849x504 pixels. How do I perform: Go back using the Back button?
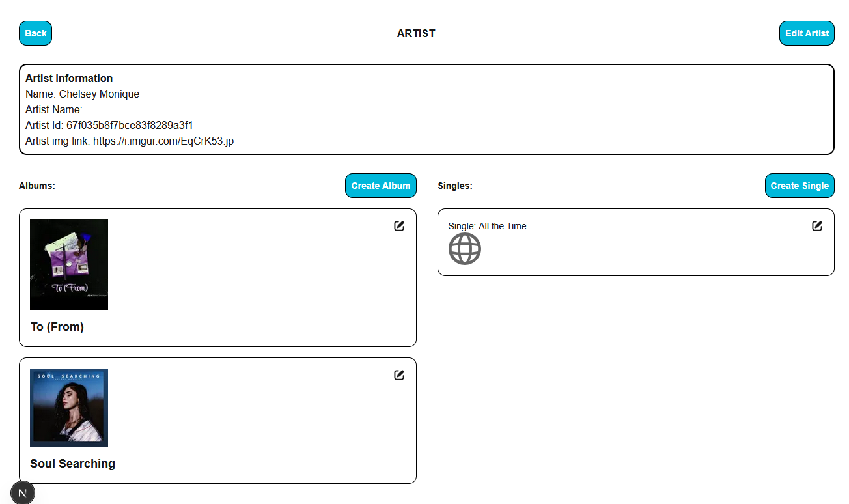tap(35, 33)
